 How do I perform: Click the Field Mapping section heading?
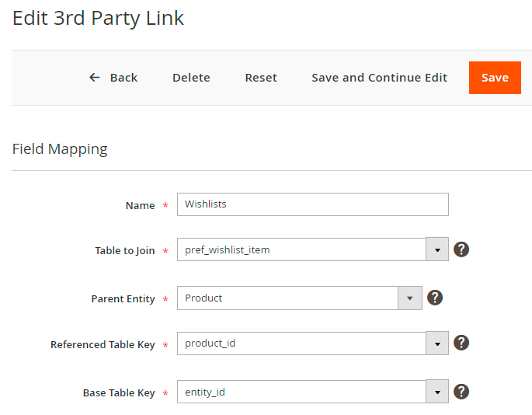[x=60, y=148]
